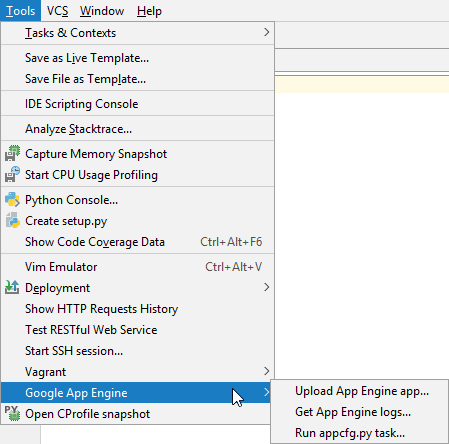Image resolution: width=449 pixels, height=444 pixels.
Task: Open the VCS menu
Action: [x=57, y=11]
